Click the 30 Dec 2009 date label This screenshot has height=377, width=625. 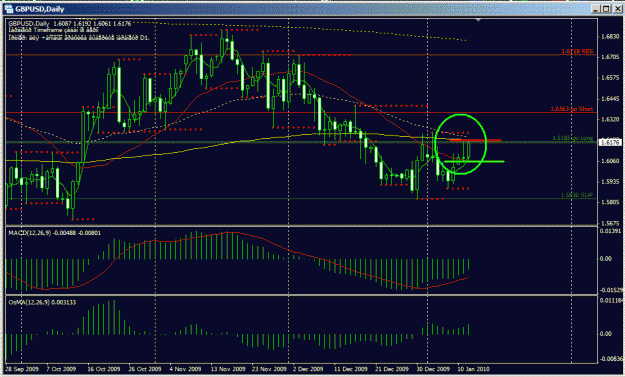(x=433, y=369)
